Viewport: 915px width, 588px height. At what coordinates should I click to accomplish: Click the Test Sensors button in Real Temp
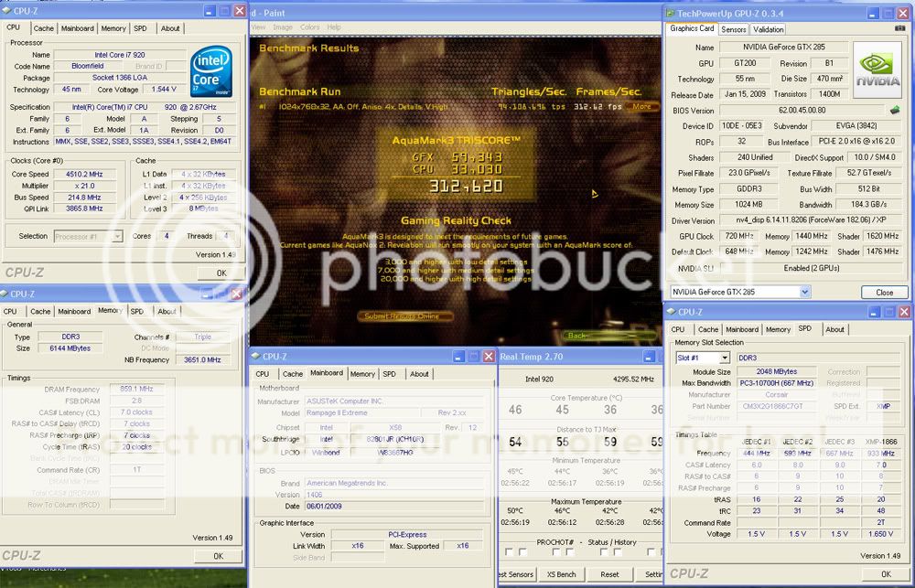516,574
